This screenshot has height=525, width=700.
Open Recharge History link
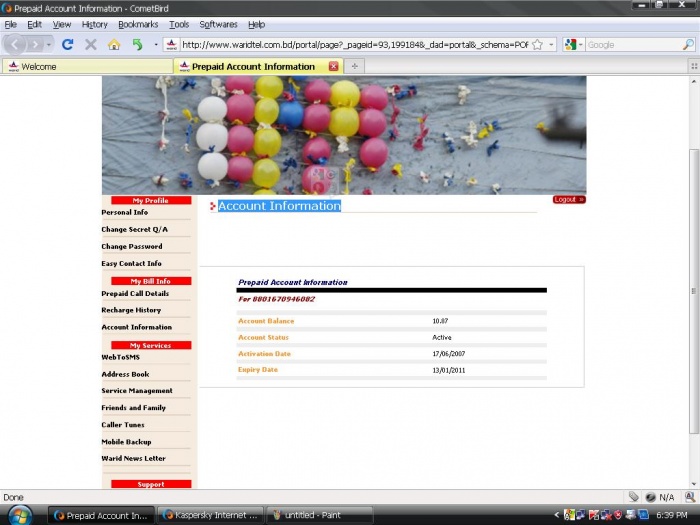tap(131, 310)
